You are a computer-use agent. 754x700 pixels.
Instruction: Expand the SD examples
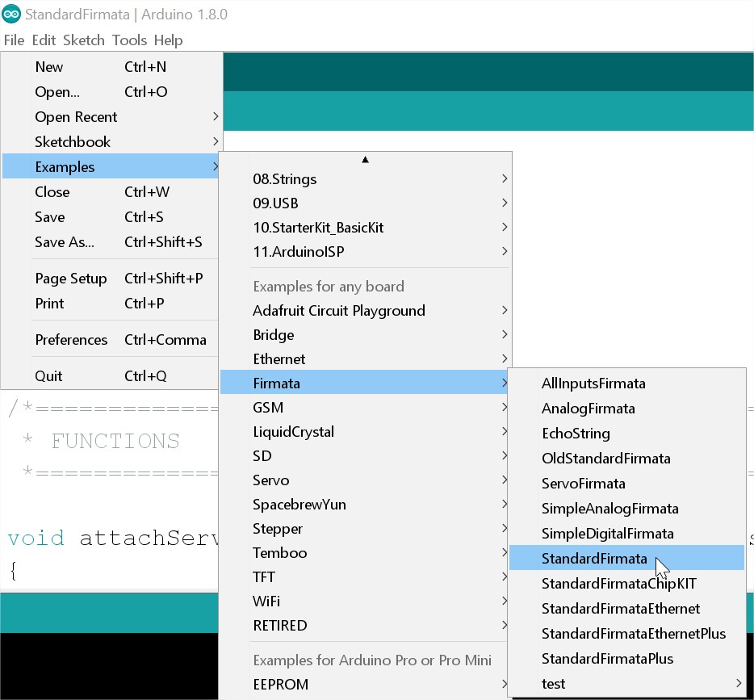[365, 456]
